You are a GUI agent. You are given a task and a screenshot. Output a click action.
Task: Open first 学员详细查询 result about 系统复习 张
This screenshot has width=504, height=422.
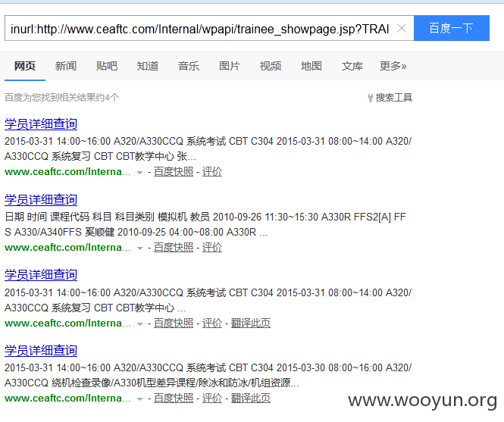coord(41,124)
